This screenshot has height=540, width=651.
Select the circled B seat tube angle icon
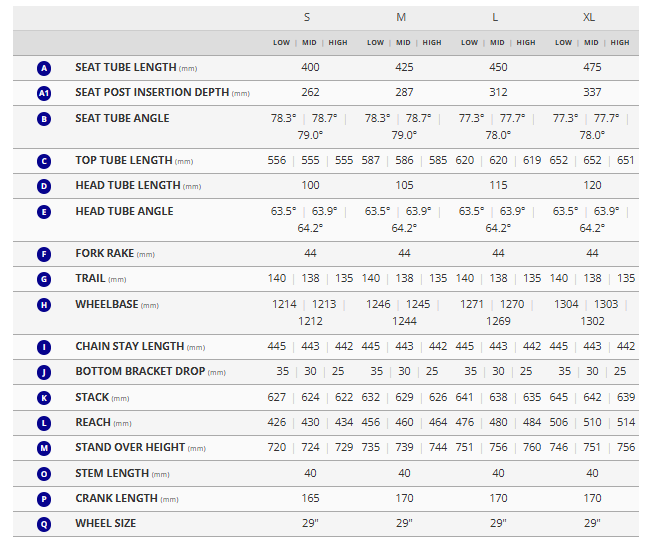coord(44,119)
